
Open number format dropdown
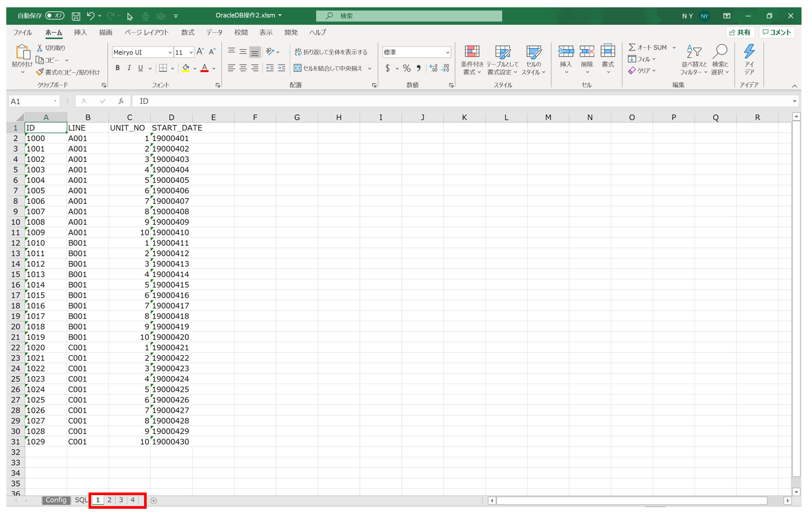click(447, 52)
